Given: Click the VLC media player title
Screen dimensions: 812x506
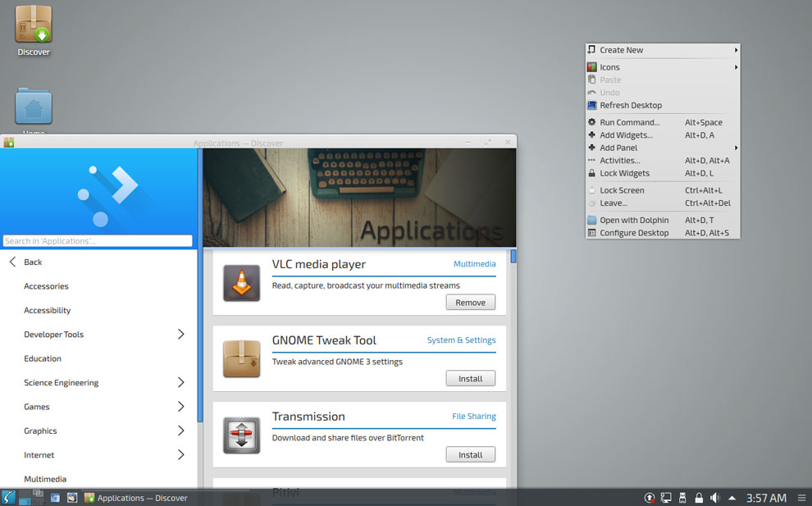Looking at the screenshot, I should [319, 264].
